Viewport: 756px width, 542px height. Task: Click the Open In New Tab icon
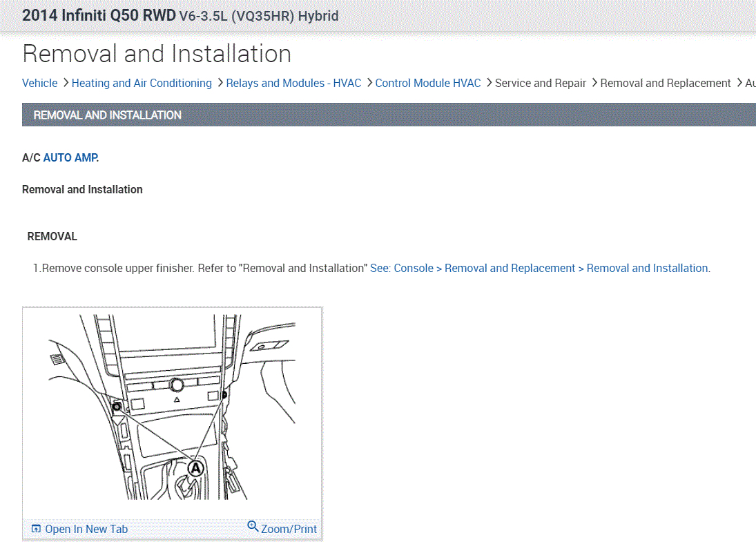(36, 528)
